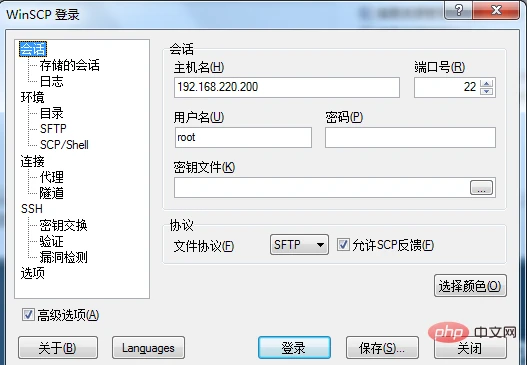This screenshot has width=527, height=365.
Task: Browse for key file with ... button
Action: [x=481, y=188]
